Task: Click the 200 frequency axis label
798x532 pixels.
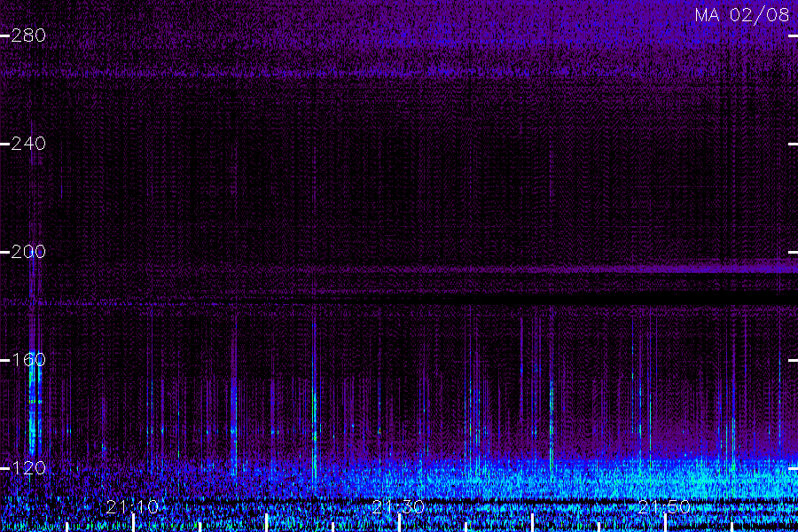Action: click(x=28, y=252)
